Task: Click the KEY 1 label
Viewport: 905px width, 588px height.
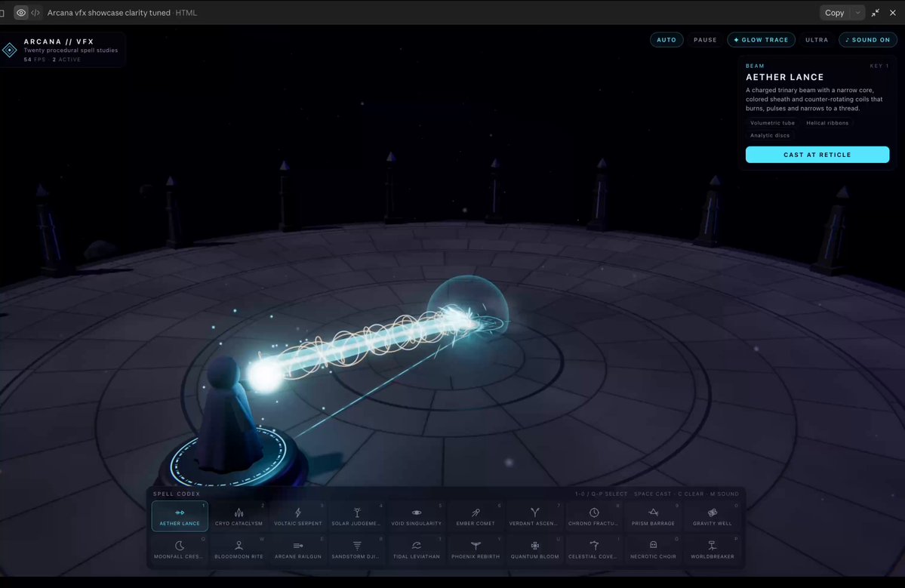Action: pyautogui.click(x=879, y=66)
